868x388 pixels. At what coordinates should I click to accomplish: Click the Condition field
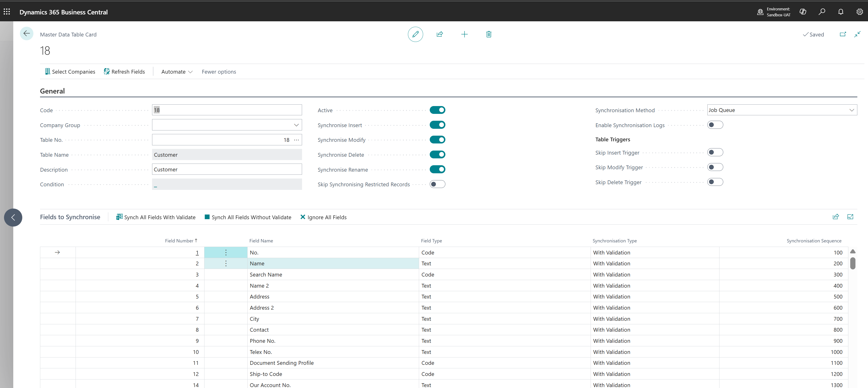click(x=227, y=184)
